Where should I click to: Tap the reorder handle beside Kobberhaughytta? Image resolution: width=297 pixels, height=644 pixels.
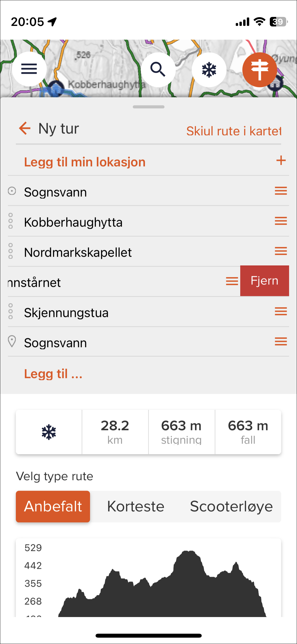[281, 221]
